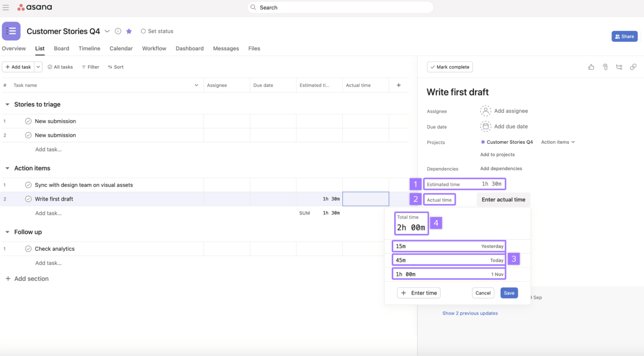Attach a file using the paperclip icon

point(605,67)
